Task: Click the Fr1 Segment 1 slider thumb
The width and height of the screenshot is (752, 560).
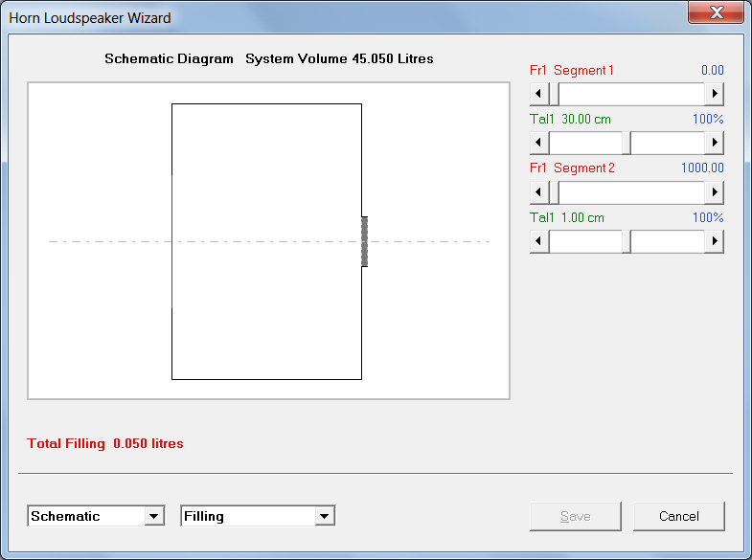Action: coord(554,94)
